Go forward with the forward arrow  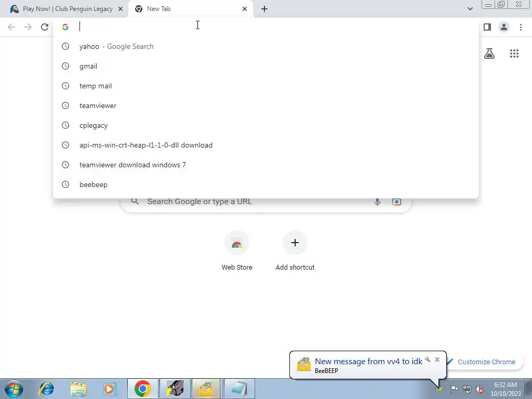point(28,27)
